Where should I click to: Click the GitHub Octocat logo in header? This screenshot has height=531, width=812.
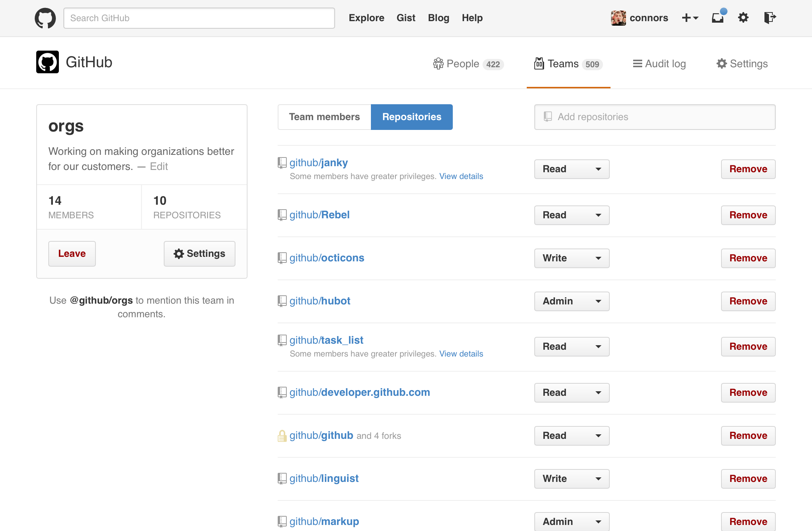coord(45,18)
